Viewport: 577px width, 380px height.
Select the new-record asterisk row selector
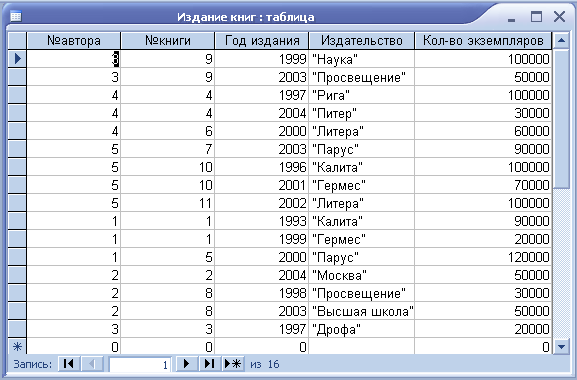coord(17,347)
